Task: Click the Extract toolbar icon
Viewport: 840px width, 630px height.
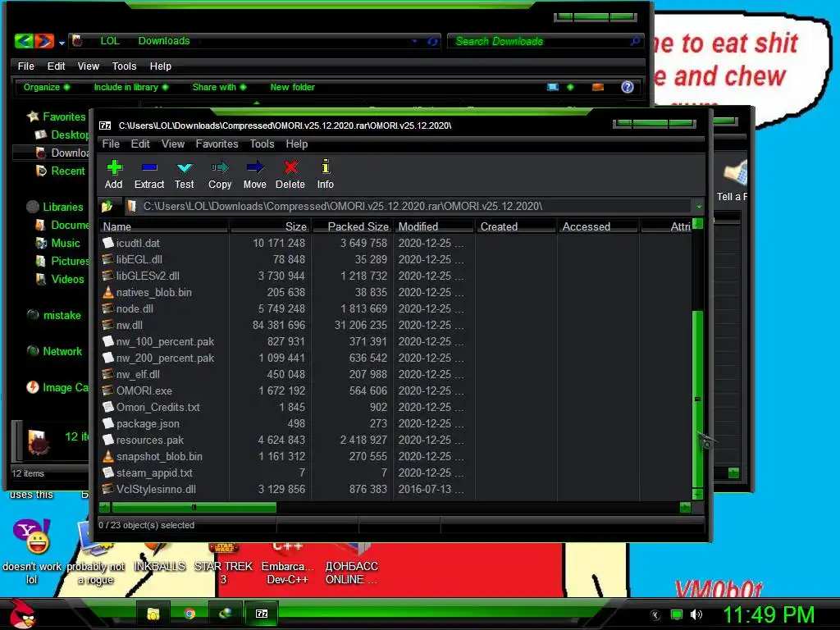Action: (149, 174)
